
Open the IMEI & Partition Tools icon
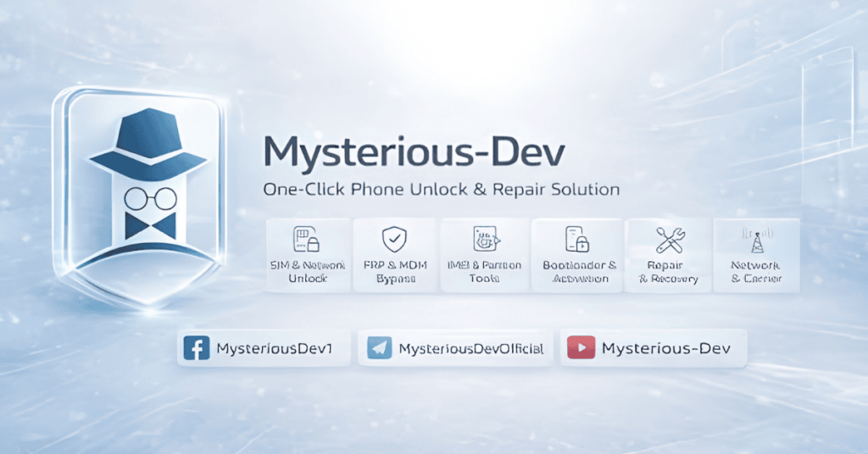pos(486,239)
